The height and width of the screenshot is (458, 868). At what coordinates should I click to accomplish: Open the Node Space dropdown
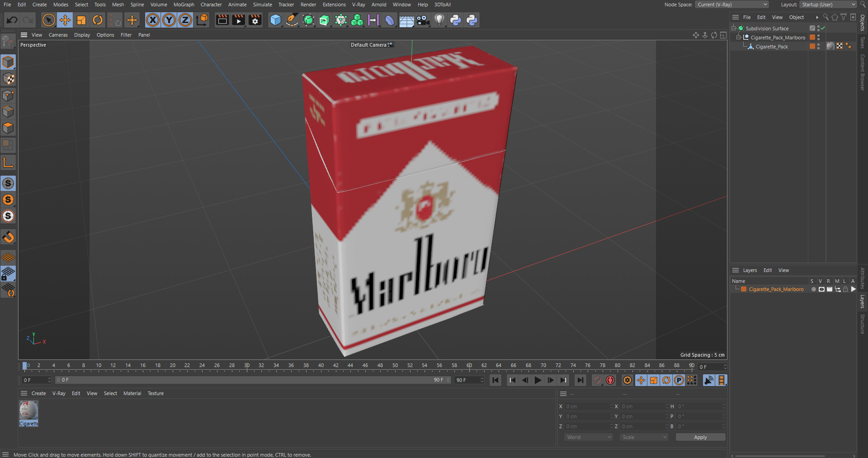click(x=732, y=5)
